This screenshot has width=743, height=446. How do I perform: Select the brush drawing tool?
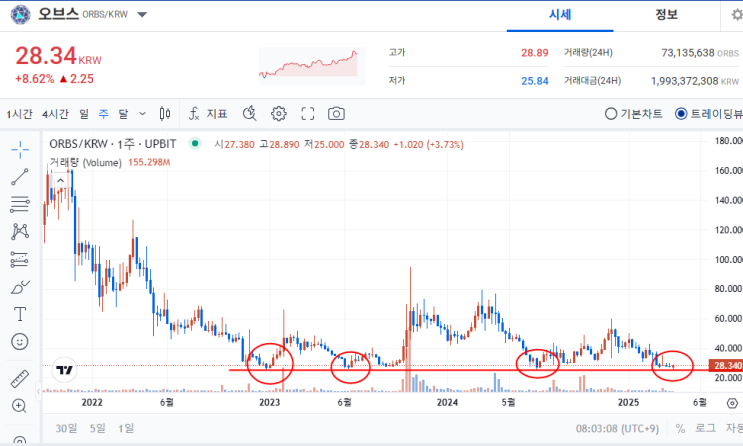19,286
